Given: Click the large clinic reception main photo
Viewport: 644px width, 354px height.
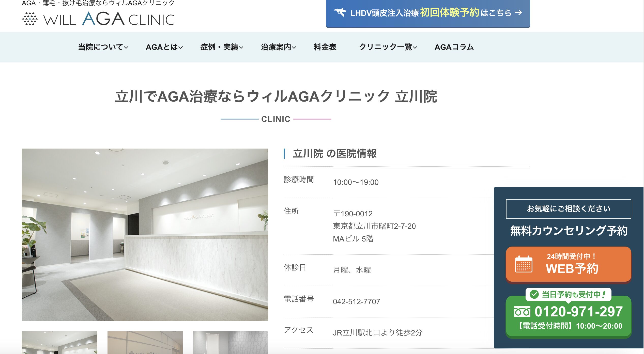Looking at the screenshot, I should click(x=145, y=234).
